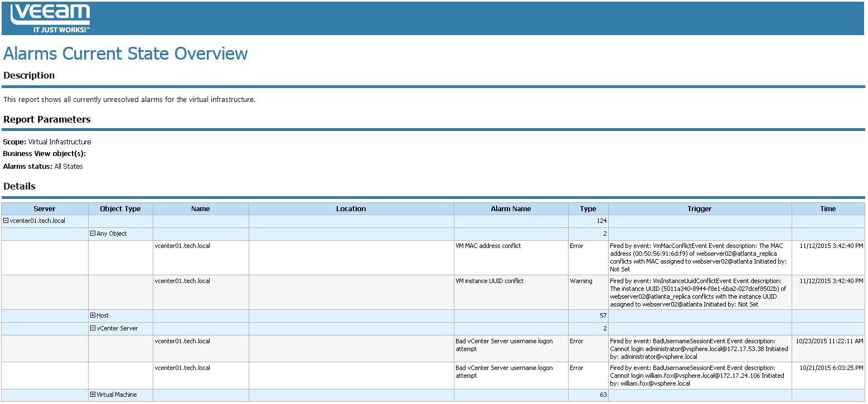Click the Report Parameters section heading
This screenshot has height=404, width=868.
[47, 119]
